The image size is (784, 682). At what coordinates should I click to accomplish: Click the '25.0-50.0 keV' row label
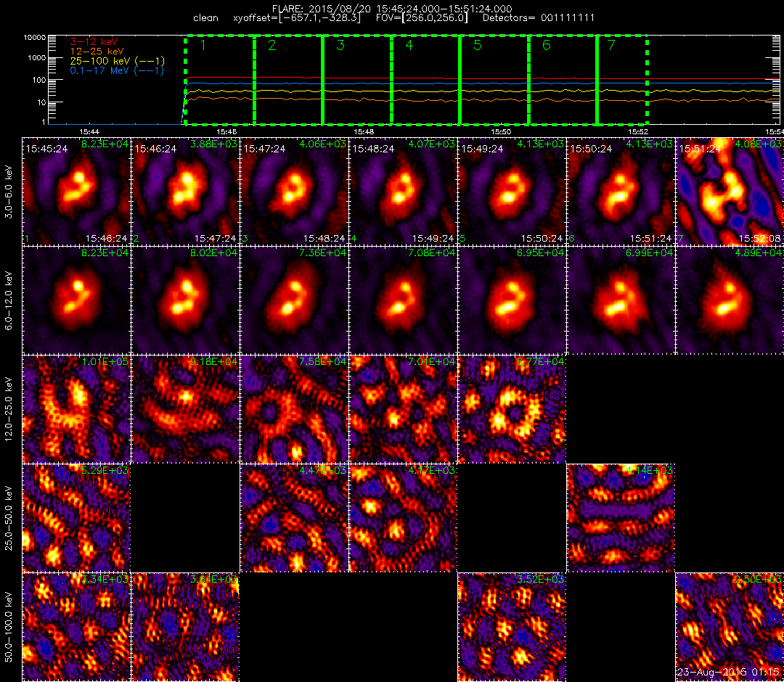click(9, 517)
